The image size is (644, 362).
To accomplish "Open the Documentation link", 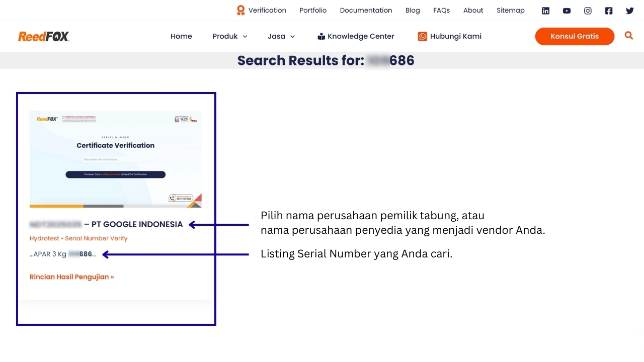I will (x=366, y=10).
